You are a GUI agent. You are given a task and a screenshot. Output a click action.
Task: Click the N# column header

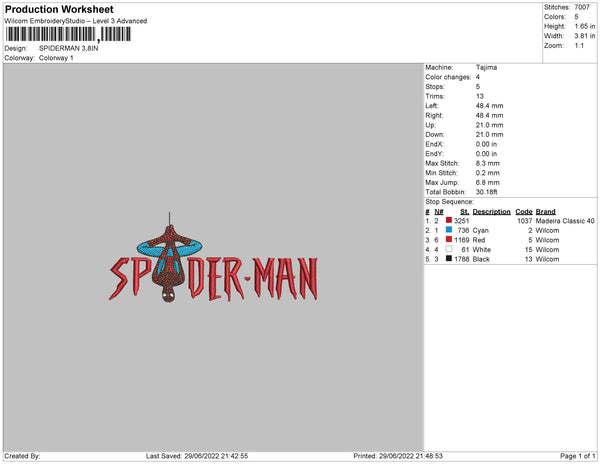click(439, 212)
